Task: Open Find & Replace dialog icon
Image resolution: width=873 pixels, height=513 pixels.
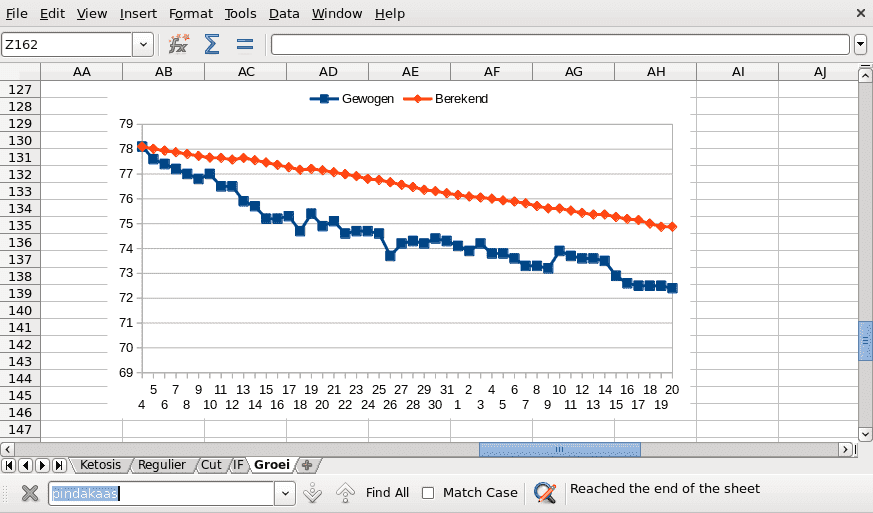Action: coord(545,492)
